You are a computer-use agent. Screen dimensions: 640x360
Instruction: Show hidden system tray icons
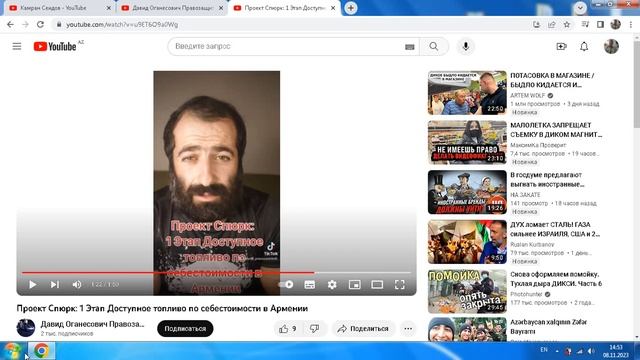[x=557, y=351]
